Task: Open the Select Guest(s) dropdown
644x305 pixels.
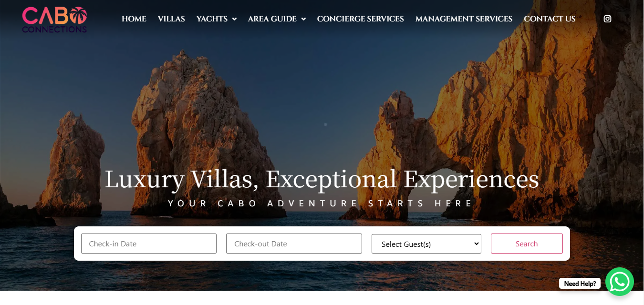Action: tap(426, 244)
